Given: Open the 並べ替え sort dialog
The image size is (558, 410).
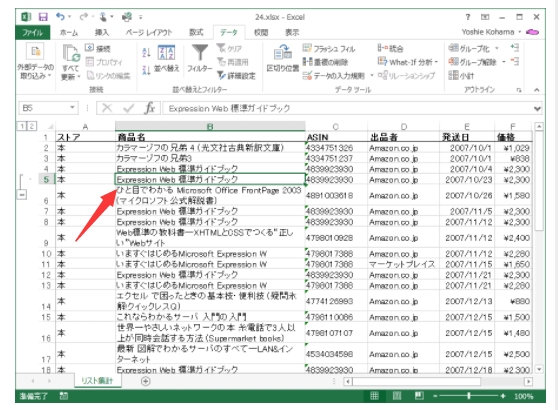Looking at the screenshot, I should click(x=166, y=59).
